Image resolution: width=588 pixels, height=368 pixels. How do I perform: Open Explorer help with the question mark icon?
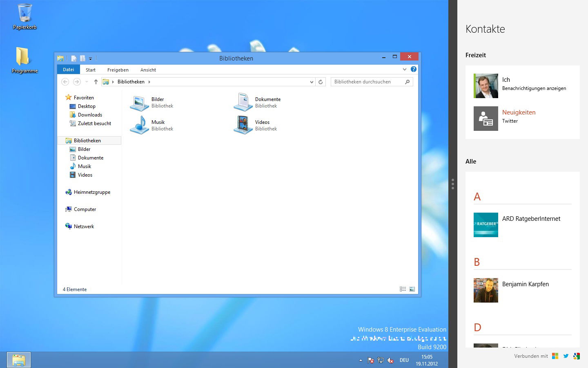coord(414,69)
